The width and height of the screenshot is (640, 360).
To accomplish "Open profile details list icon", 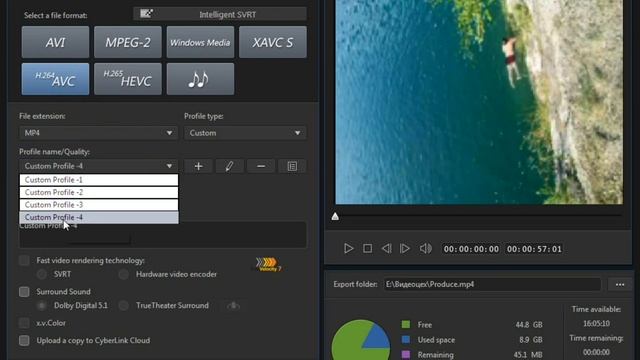I will 292,166.
